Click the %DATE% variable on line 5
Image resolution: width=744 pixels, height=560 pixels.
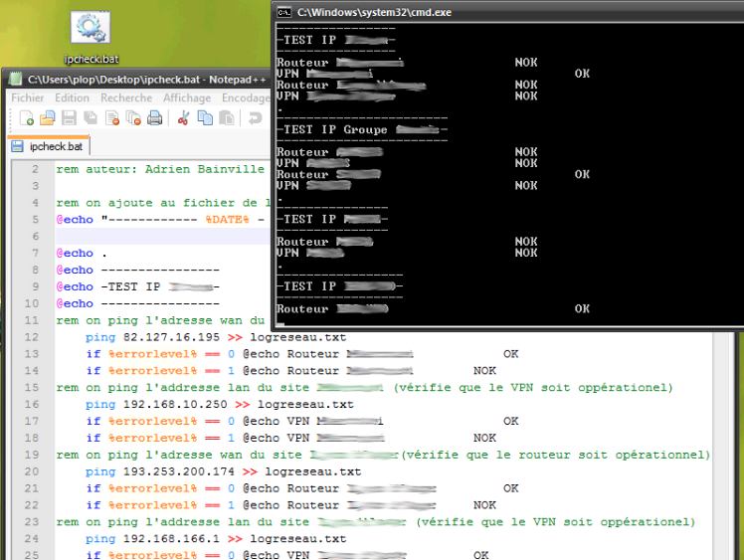click(x=228, y=220)
